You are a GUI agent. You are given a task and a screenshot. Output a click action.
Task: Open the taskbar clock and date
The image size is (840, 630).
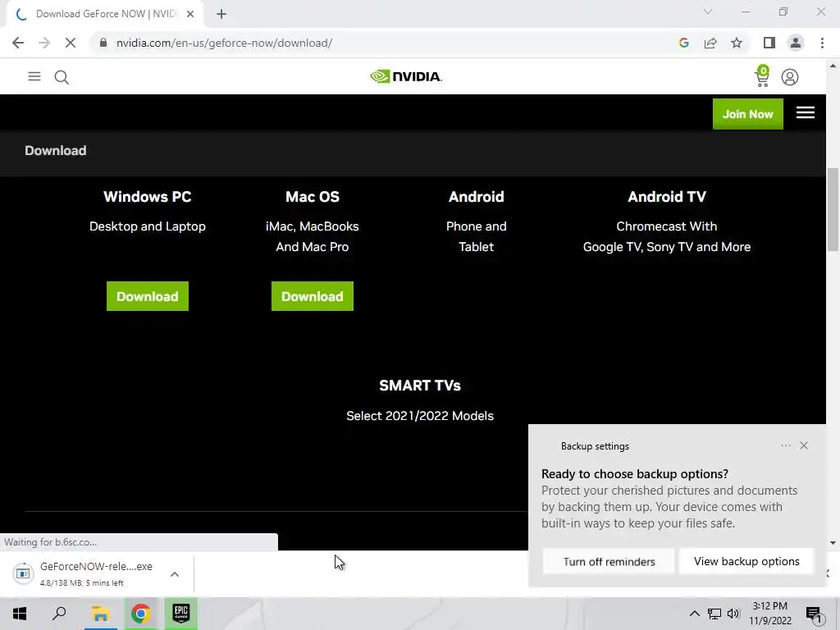pyautogui.click(x=769, y=614)
